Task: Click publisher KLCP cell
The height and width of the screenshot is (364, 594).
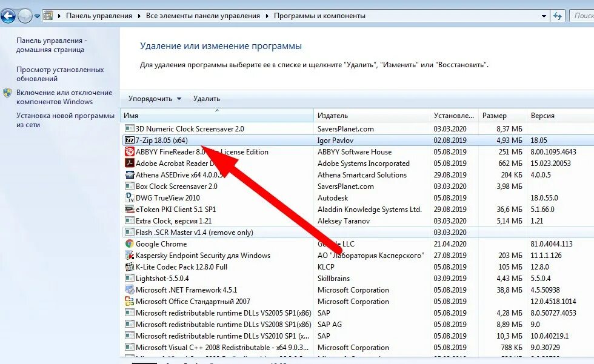Action: pos(326,267)
